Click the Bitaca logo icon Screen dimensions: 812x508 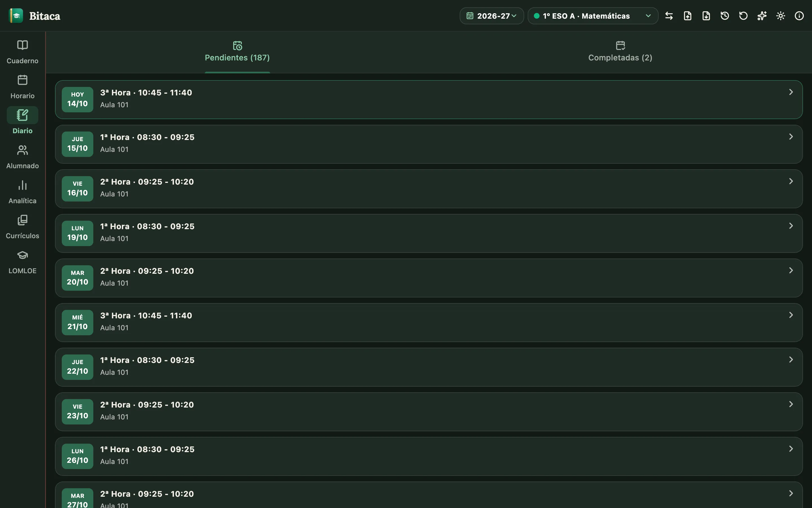(16, 16)
